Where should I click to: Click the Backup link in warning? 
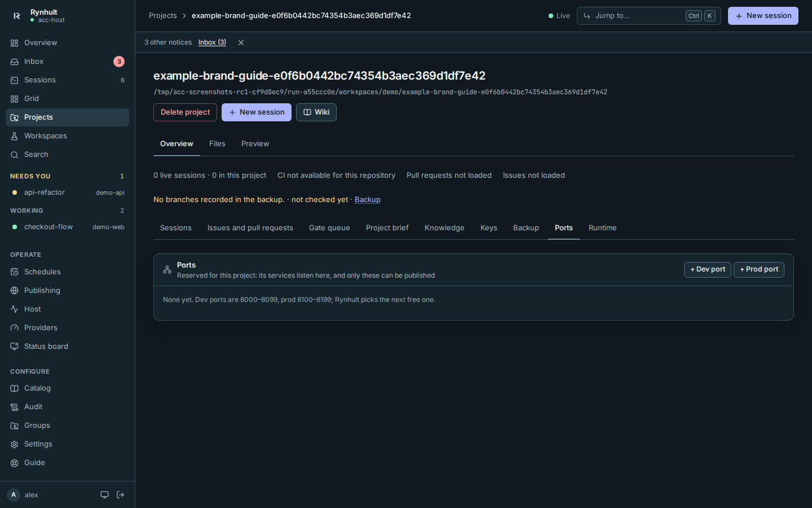[x=368, y=200]
